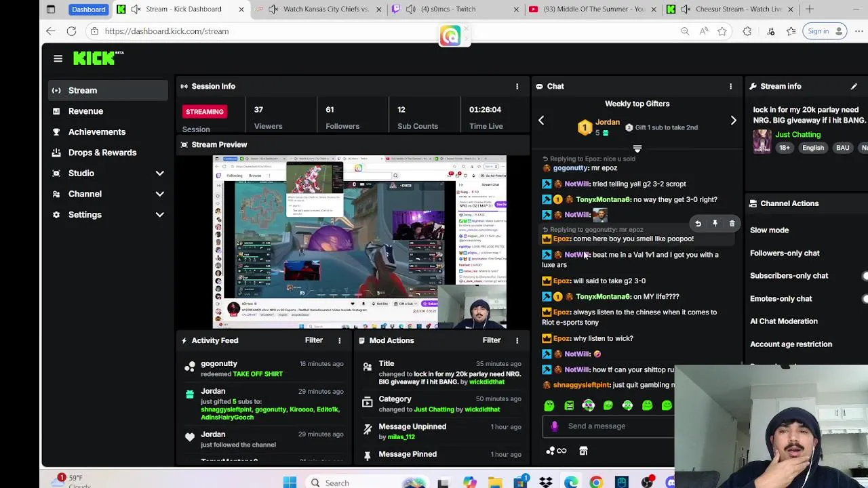Open Google Chrome from the taskbar
Image resolution: width=868 pixels, height=488 pixels.
[x=596, y=483]
